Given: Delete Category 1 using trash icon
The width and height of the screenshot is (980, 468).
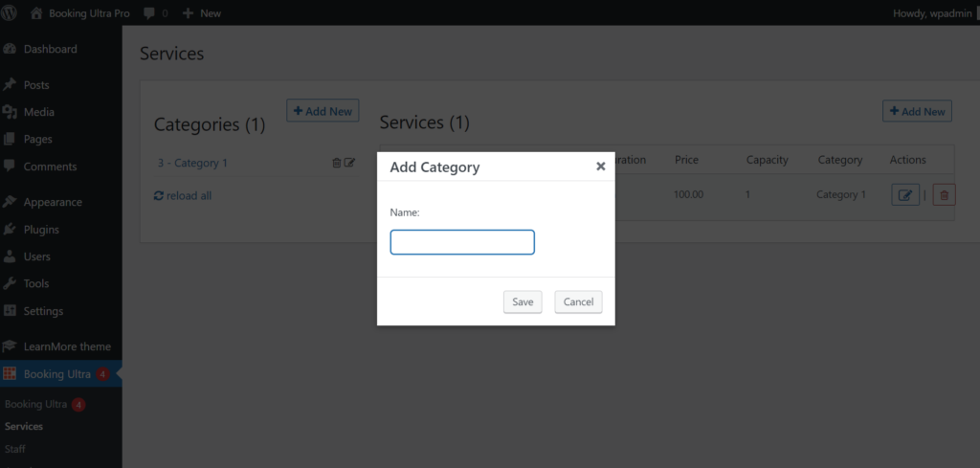Looking at the screenshot, I should [337, 163].
